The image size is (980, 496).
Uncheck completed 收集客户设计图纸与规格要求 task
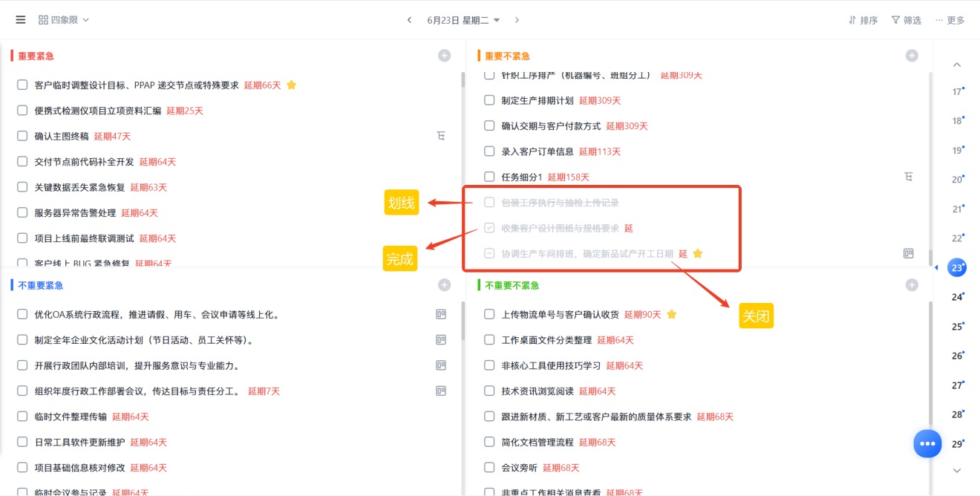click(489, 228)
